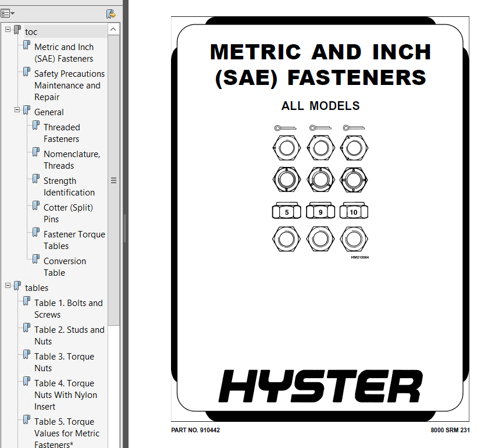Open Table 3. Torque Nuts bookmark

[64, 362]
